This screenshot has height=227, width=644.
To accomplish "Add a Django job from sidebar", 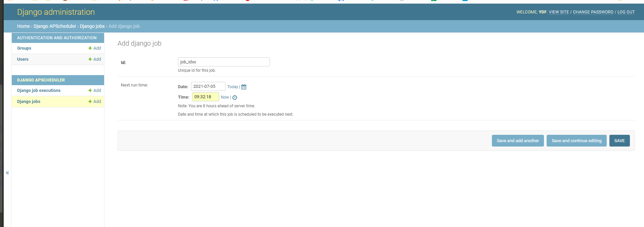I will (x=95, y=102).
